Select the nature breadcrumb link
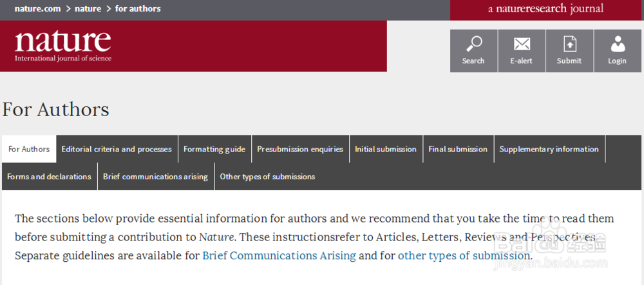Viewport: 644px width, 285px height. click(x=88, y=8)
